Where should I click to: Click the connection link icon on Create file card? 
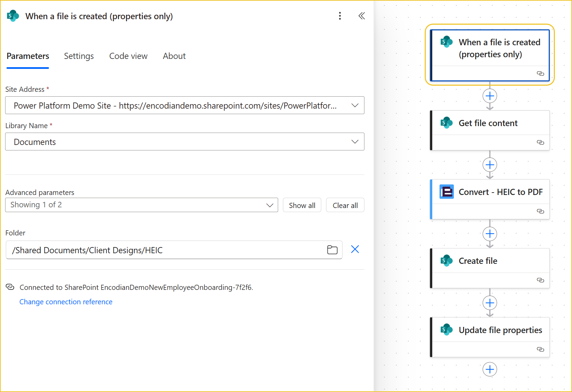(540, 280)
